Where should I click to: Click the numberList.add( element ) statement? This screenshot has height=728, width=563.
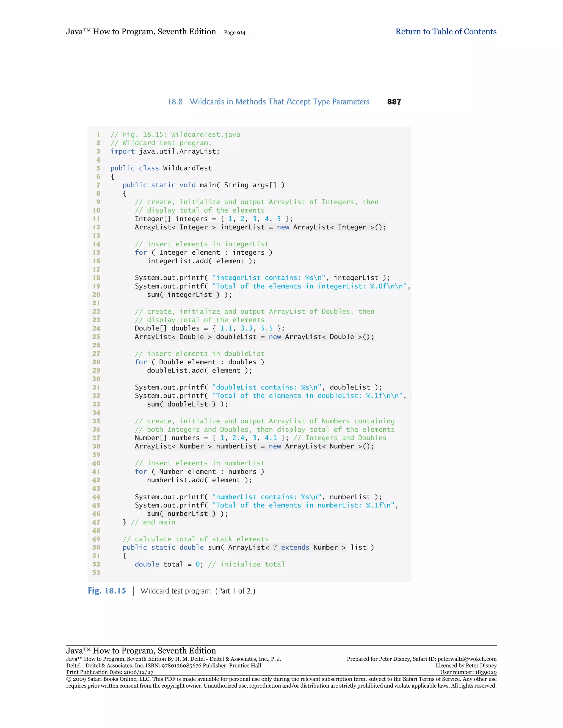tap(200, 480)
